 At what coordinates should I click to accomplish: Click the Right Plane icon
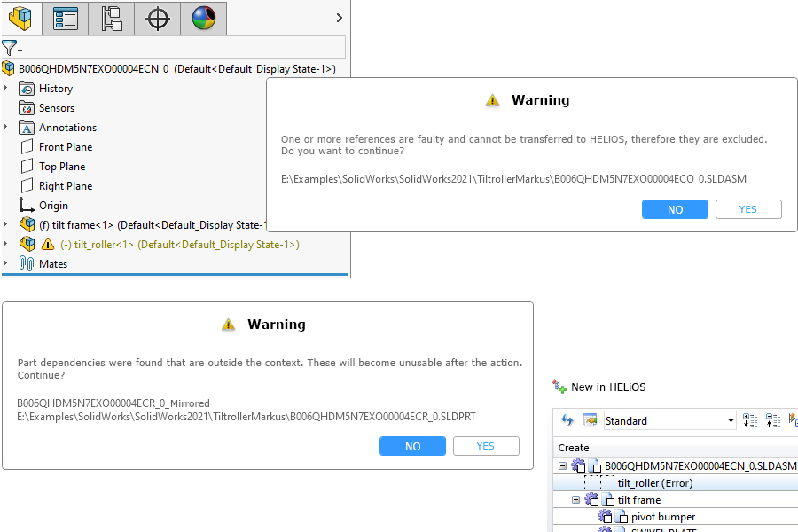(x=27, y=185)
